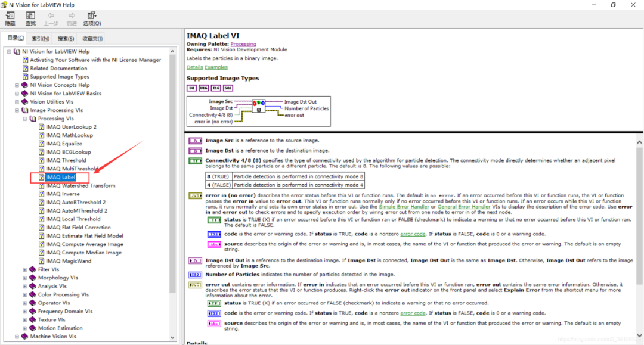This screenshot has width=644, height=345.
Task: Open the General Error Handler link
Action: 464,207
